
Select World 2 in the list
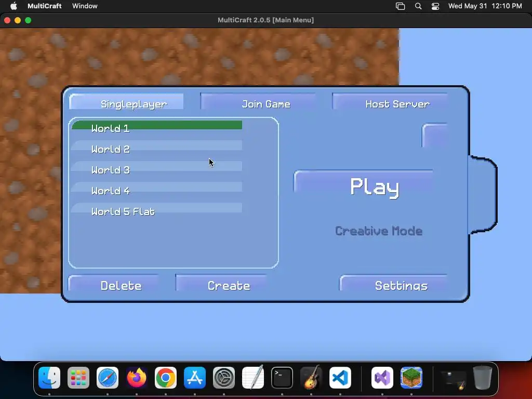(157, 146)
